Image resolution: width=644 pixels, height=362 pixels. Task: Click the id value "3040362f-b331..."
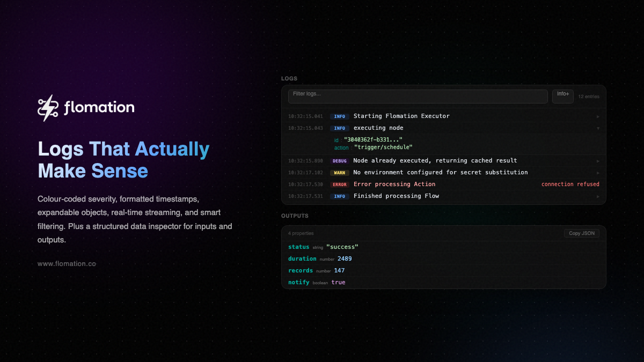point(373,139)
